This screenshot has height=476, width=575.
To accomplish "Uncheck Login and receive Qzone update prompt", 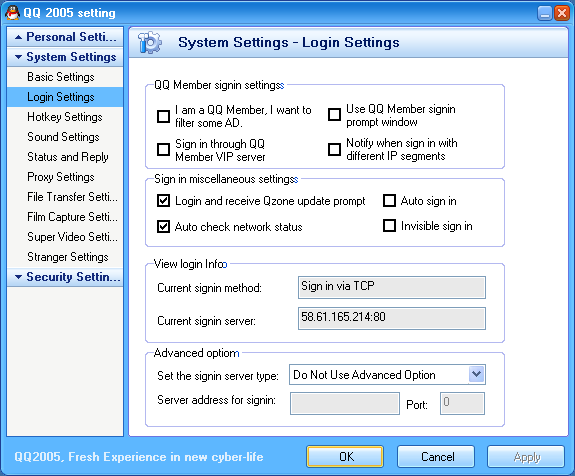I will pos(163,201).
